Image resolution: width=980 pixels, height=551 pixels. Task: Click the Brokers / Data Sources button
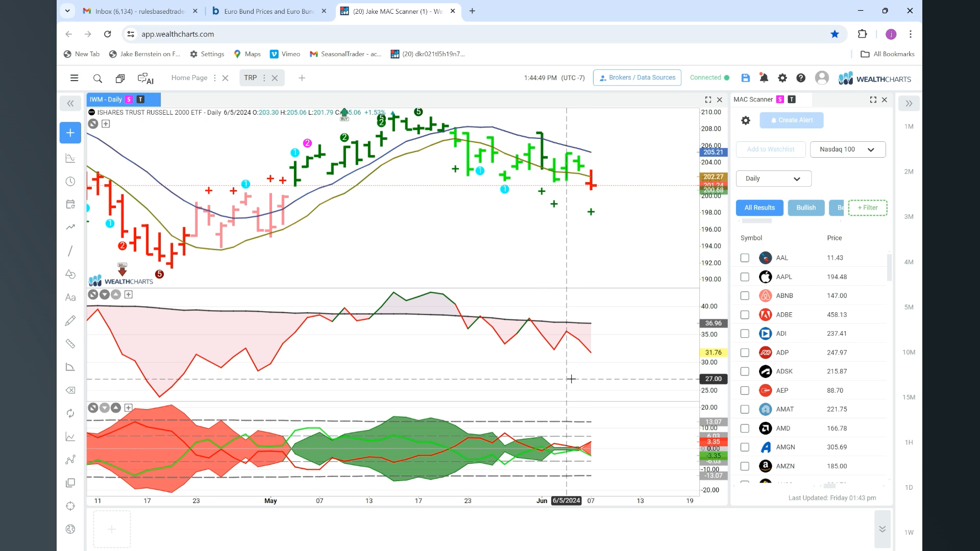coord(637,78)
